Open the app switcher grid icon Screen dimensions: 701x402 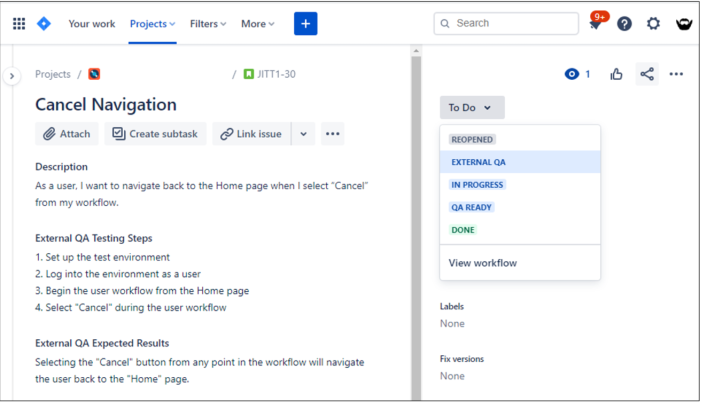pyautogui.click(x=19, y=23)
